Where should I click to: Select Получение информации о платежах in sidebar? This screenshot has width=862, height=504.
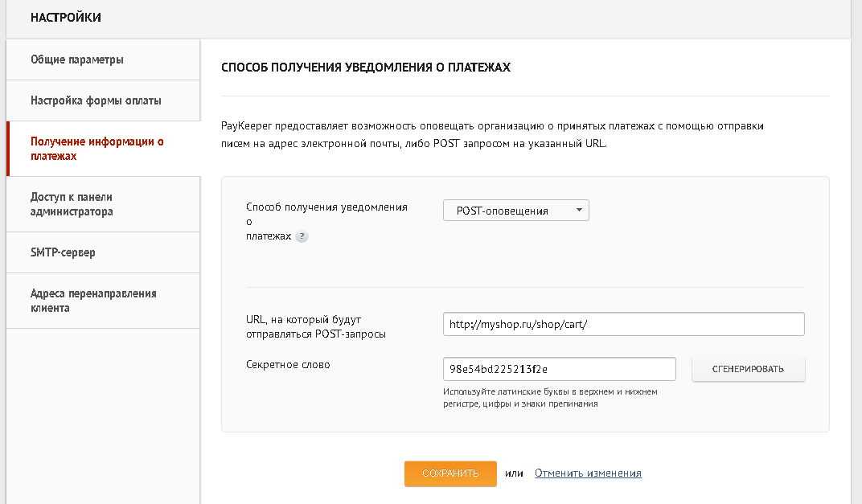[97, 149]
